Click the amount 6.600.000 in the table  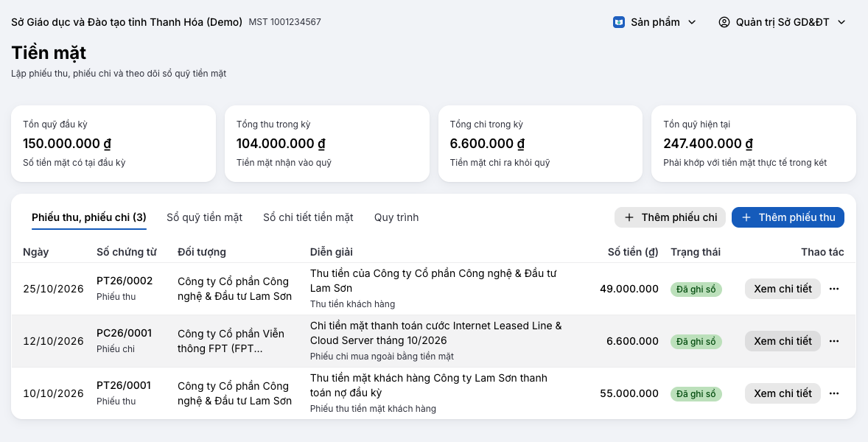pyautogui.click(x=633, y=341)
